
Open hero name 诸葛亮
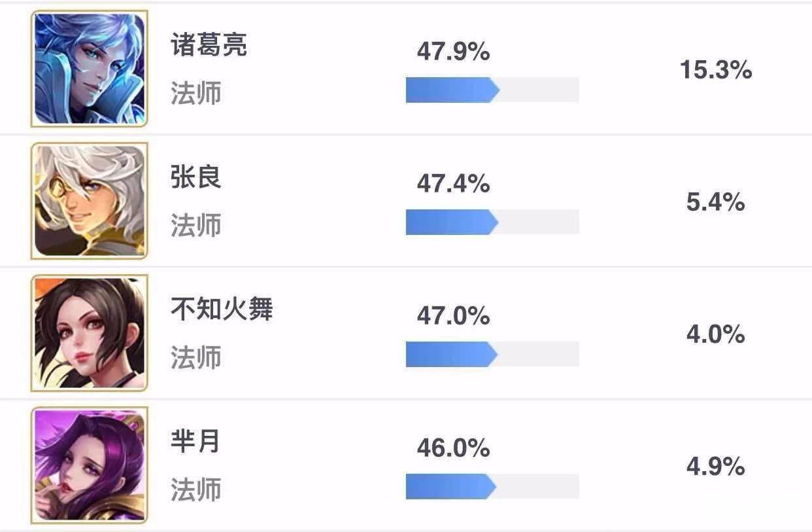tap(209, 46)
